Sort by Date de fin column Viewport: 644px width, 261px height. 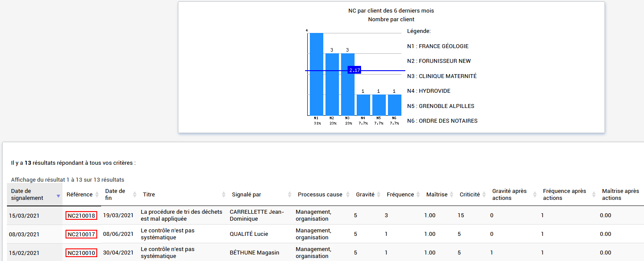[120, 194]
